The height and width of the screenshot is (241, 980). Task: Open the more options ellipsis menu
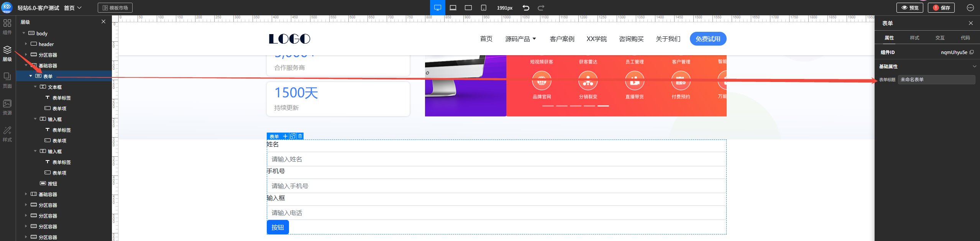coord(970,8)
